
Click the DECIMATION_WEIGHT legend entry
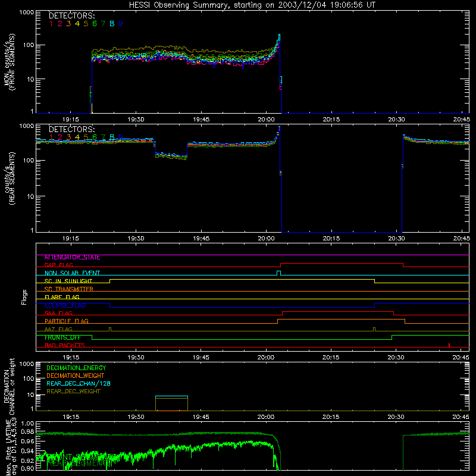coord(76,375)
